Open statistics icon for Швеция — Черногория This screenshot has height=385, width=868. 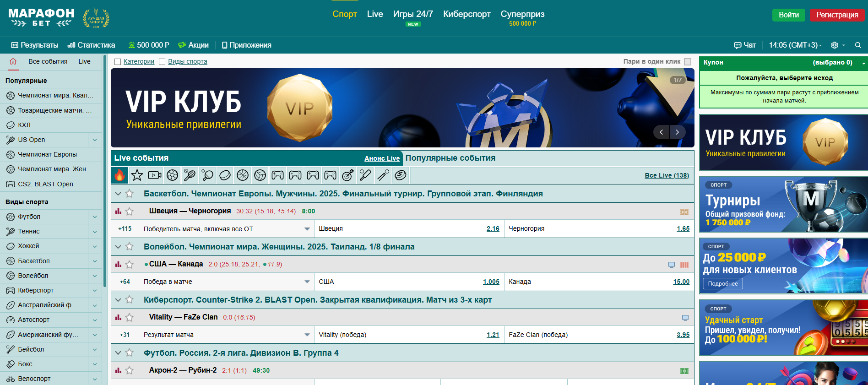coord(118,211)
